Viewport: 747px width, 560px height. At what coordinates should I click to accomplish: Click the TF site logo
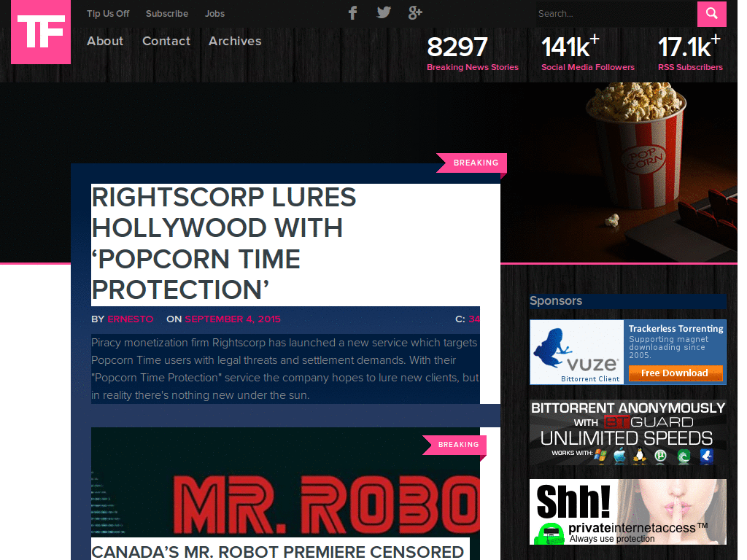(41, 31)
